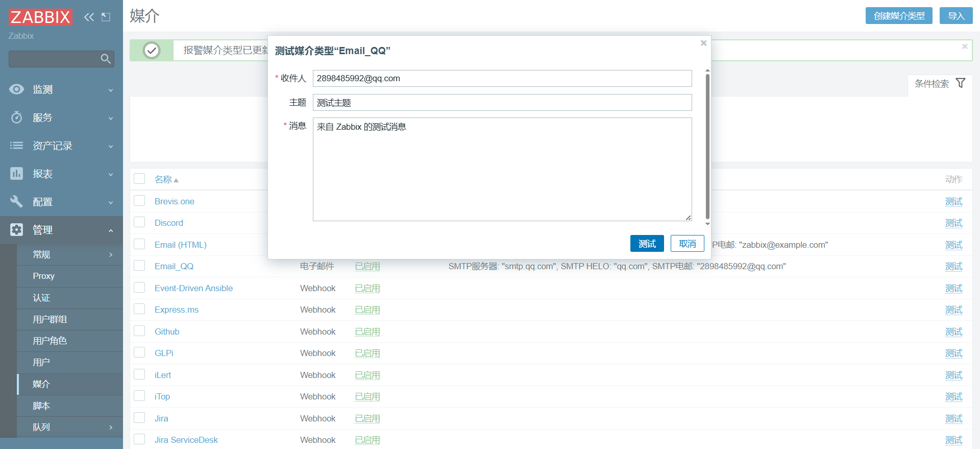Click the 收件人 recipient email field
Screen dimensions: 980x449
point(502,79)
